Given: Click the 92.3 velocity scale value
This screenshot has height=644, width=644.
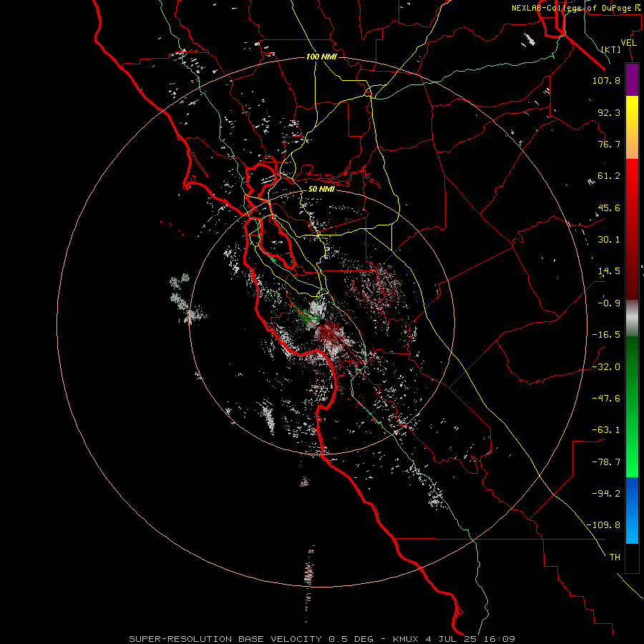Looking at the screenshot, I should [x=609, y=112].
